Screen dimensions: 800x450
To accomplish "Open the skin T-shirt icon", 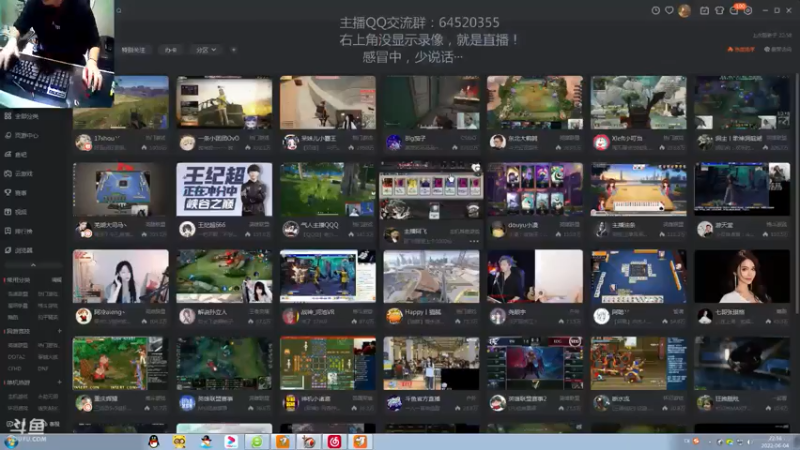I will [x=719, y=10].
